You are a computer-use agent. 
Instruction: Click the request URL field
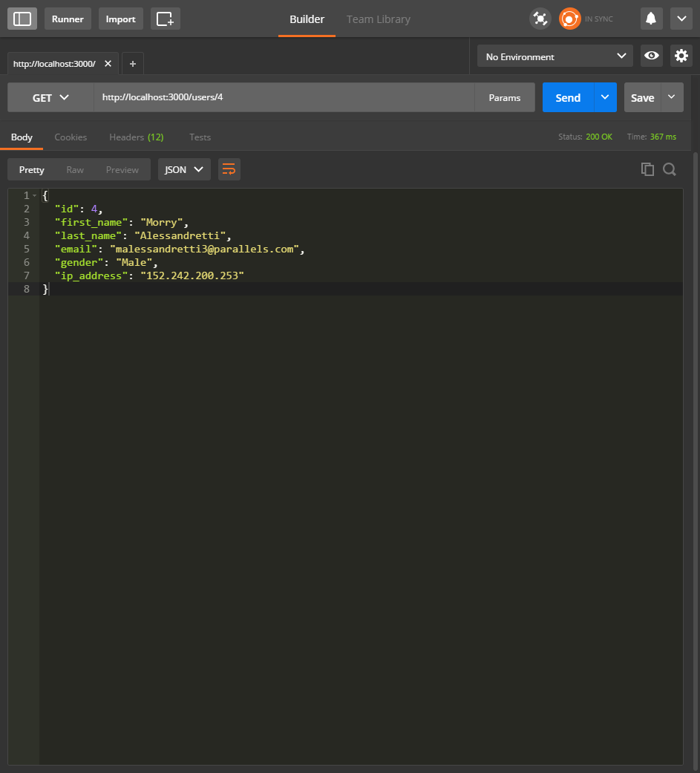tap(284, 97)
